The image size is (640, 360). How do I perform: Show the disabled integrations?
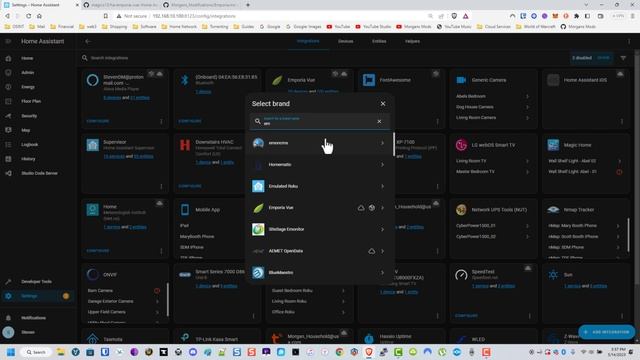coord(603,58)
